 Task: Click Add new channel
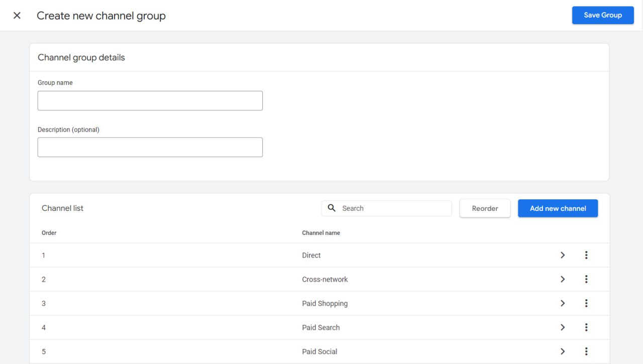[x=558, y=208]
